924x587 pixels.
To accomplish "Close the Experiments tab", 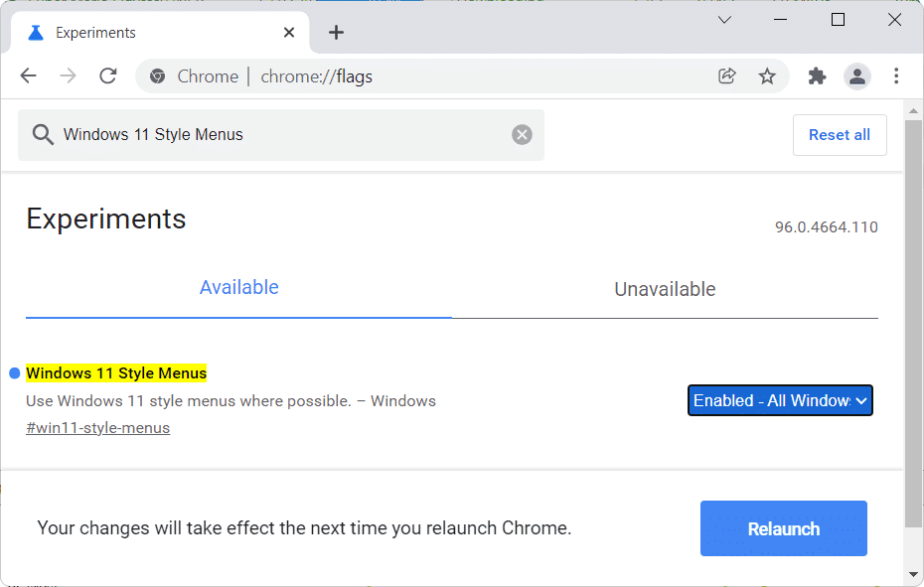I will (x=289, y=33).
